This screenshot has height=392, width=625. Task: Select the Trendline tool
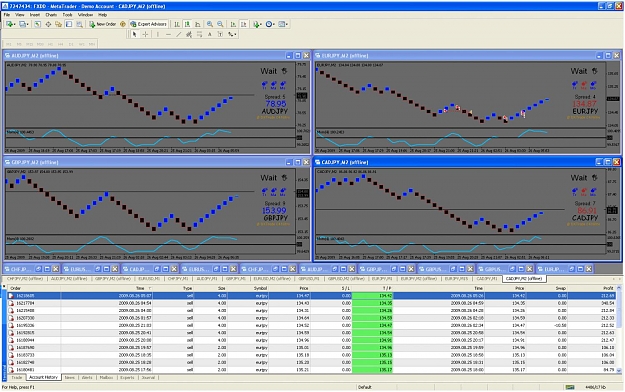(179, 34)
